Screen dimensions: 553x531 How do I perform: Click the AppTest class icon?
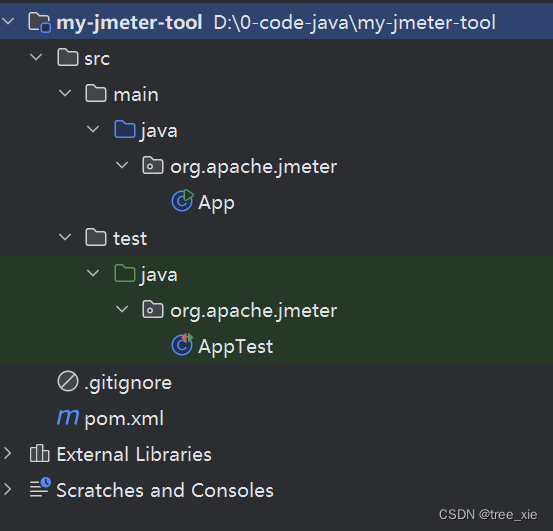pyautogui.click(x=182, y=344)
